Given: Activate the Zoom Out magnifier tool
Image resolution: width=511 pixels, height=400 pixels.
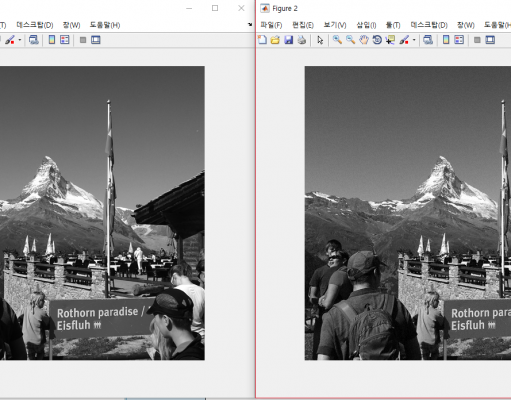Looking at the screenshot, I should [350, 40].
